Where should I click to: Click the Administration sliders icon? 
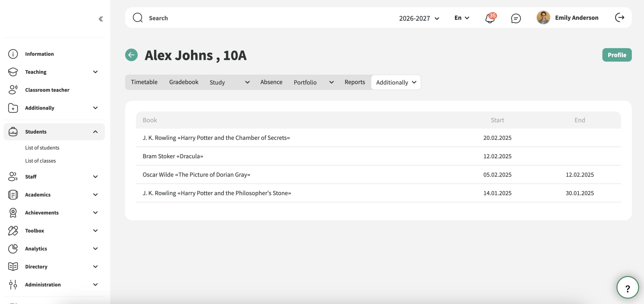[x=13, y=285]
